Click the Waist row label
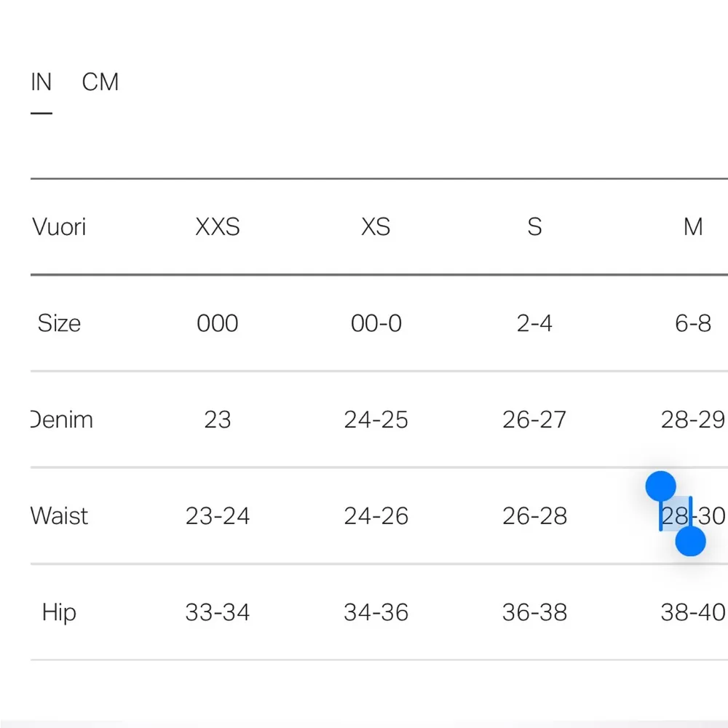This screenshot has height=728, width=728. [60, 516]
